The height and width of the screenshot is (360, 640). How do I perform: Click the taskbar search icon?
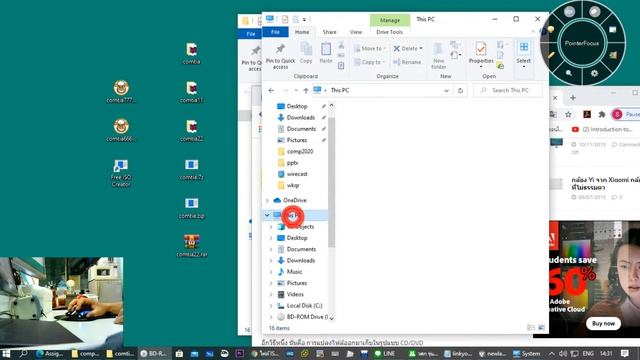[x=23, y=353]
